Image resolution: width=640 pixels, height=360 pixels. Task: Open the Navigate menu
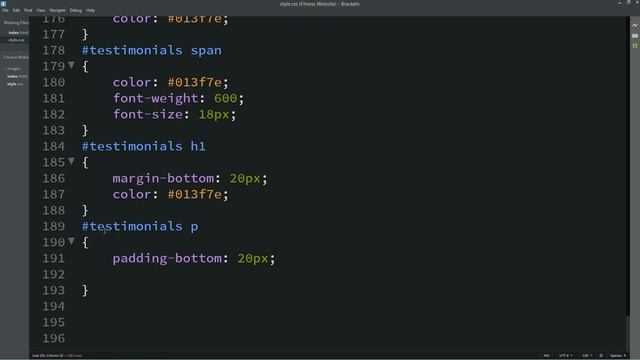[57, 10]
